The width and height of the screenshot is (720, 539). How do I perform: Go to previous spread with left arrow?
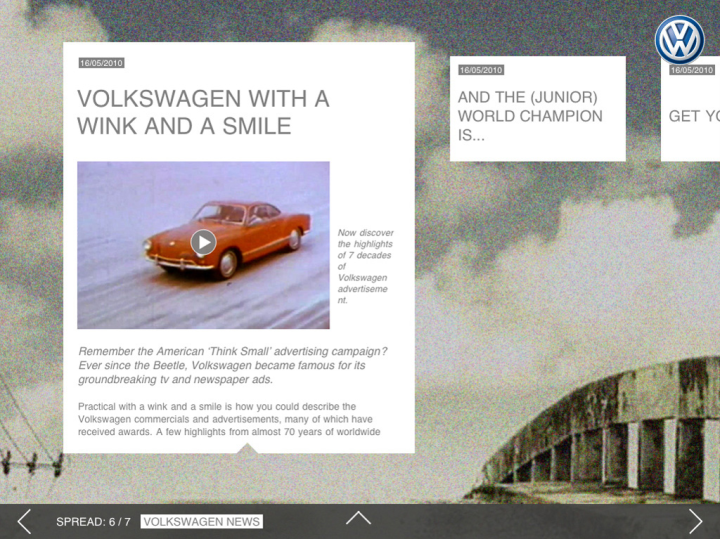[24, 521]
